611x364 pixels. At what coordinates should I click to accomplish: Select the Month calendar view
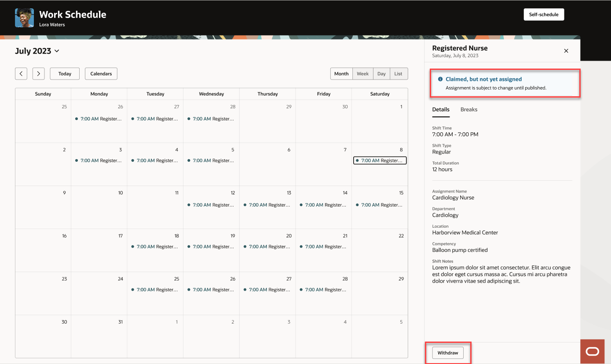point(341,73)
